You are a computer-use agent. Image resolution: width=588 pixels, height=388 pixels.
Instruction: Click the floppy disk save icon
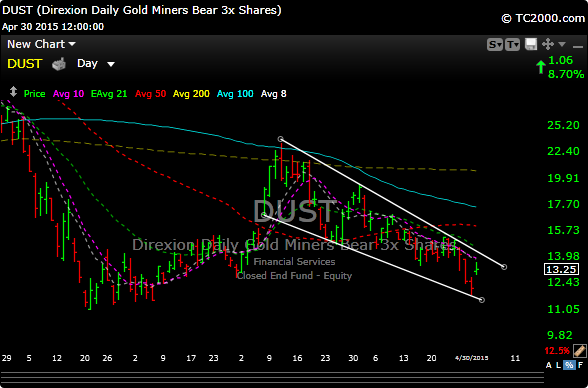[531, 44]
